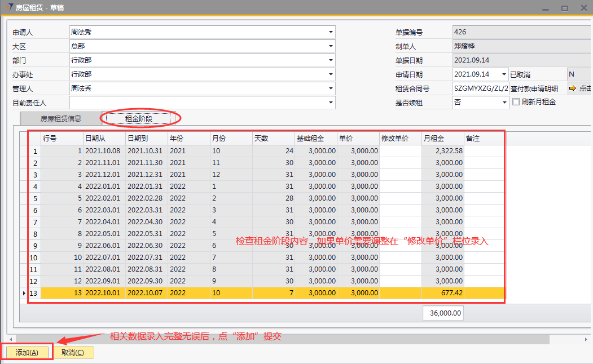Close the 房屋租赁 draft window

tap(583, 8)
